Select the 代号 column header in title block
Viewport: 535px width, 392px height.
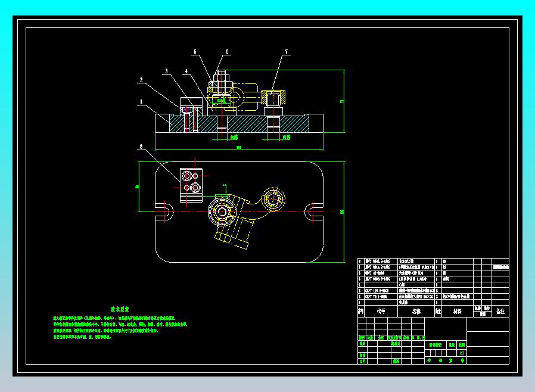[x=381, y=311]
